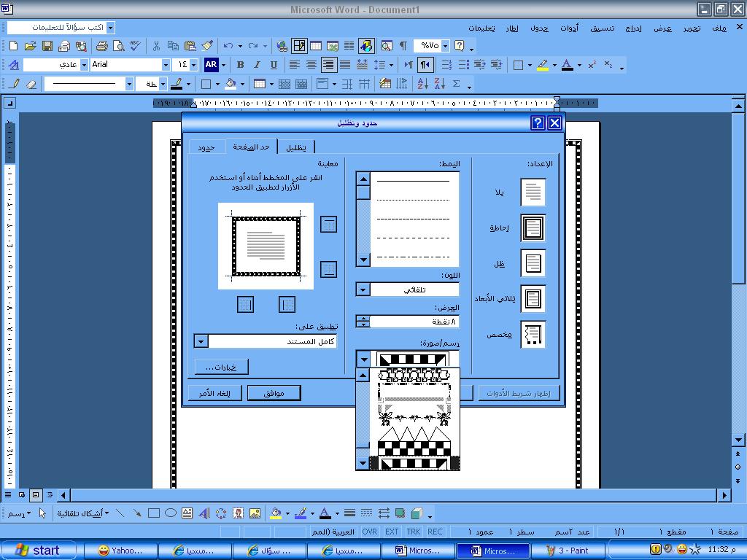The image size is (747, 560).
Task: Open the أشكال تلقائية AutoShapes menu
Action: click(83, 513)
